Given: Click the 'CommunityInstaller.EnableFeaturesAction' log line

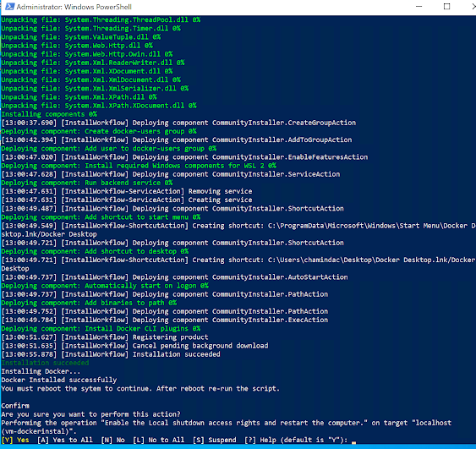Looking at the screenshot, I should (x=184, y=157).
